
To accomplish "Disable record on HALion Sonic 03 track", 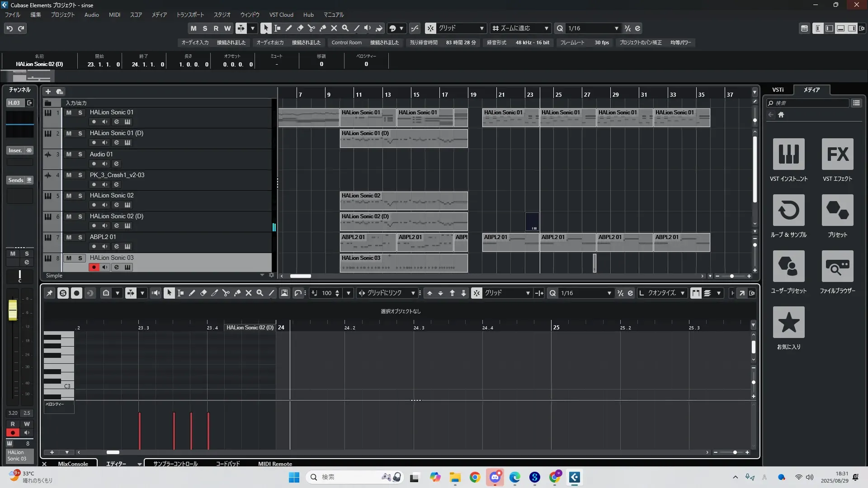I will click(94, 267).
